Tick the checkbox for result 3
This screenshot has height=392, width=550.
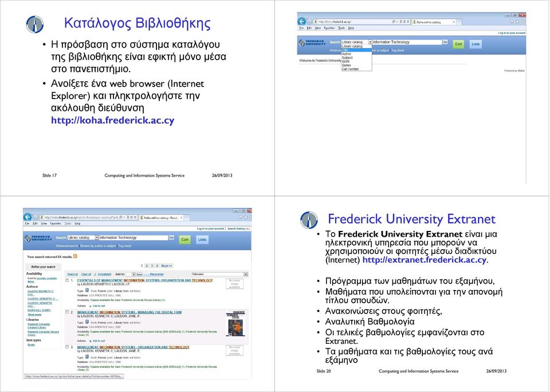pos(68,347)
